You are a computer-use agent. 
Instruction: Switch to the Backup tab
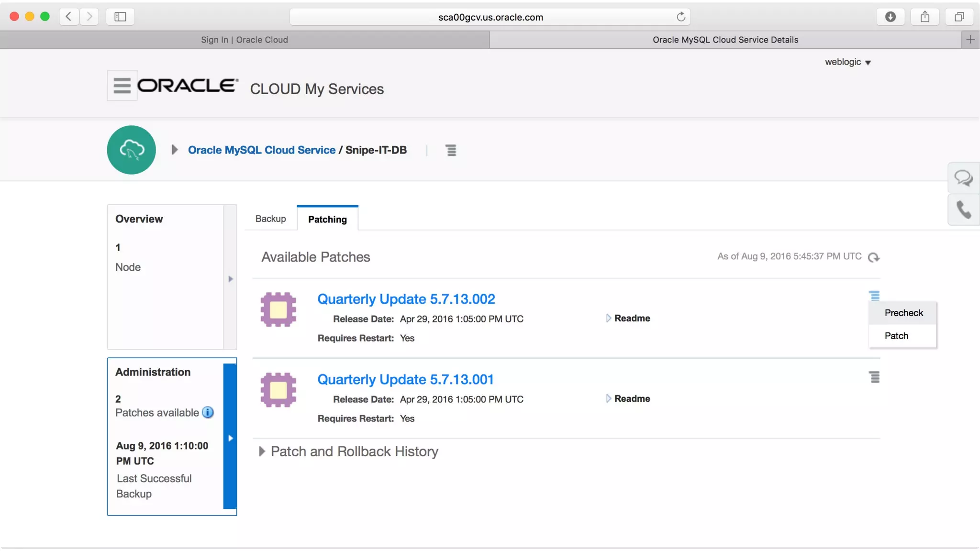(270, 219)
